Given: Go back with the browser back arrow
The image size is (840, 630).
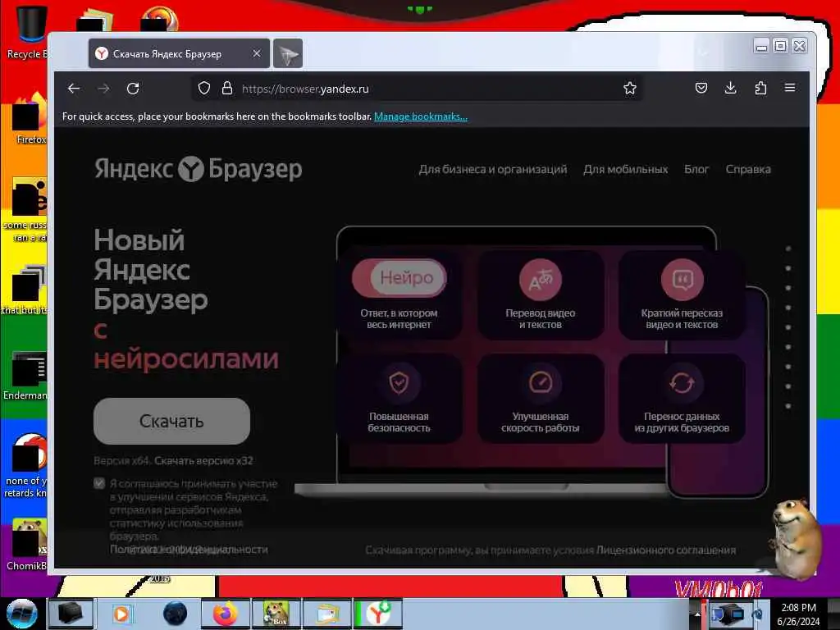Looking at the screenshot, I should [x=74, y=89].
